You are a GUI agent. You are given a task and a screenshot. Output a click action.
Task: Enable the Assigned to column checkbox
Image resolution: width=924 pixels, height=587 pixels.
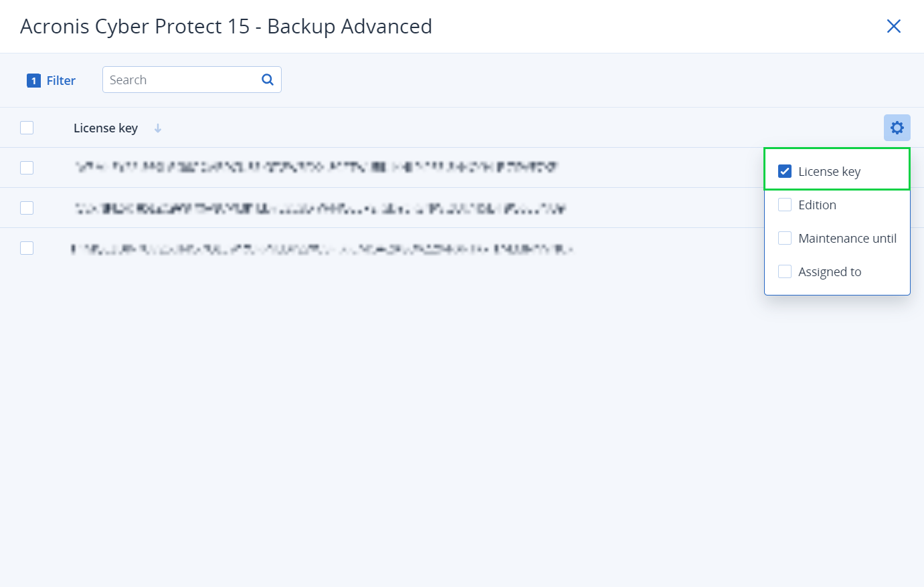(x=785, y=272)
